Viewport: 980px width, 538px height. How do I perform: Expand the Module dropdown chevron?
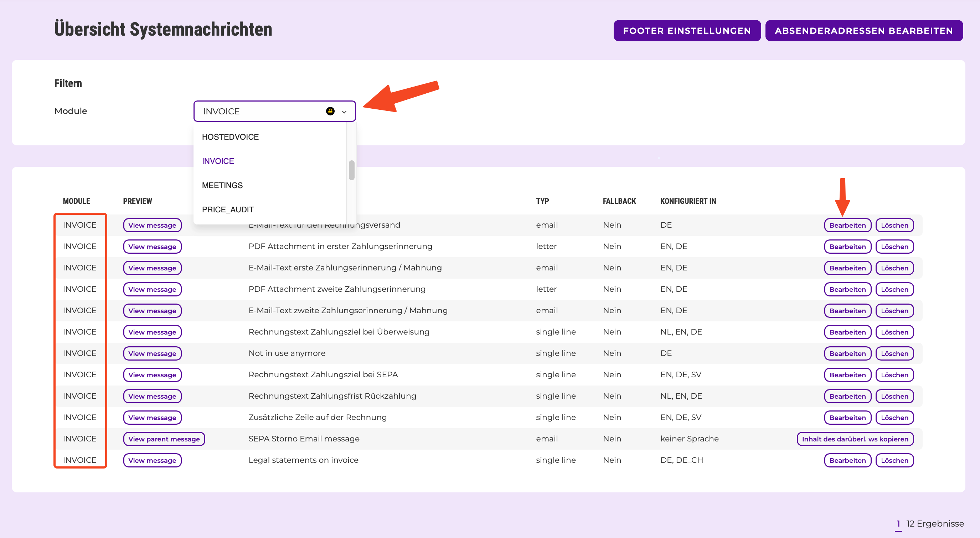click(x=344, y=112)
